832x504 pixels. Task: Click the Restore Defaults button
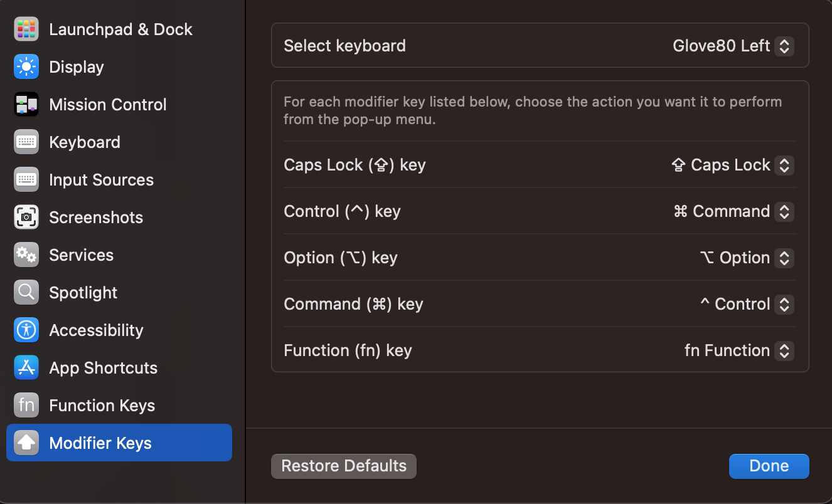coord(344,466)
